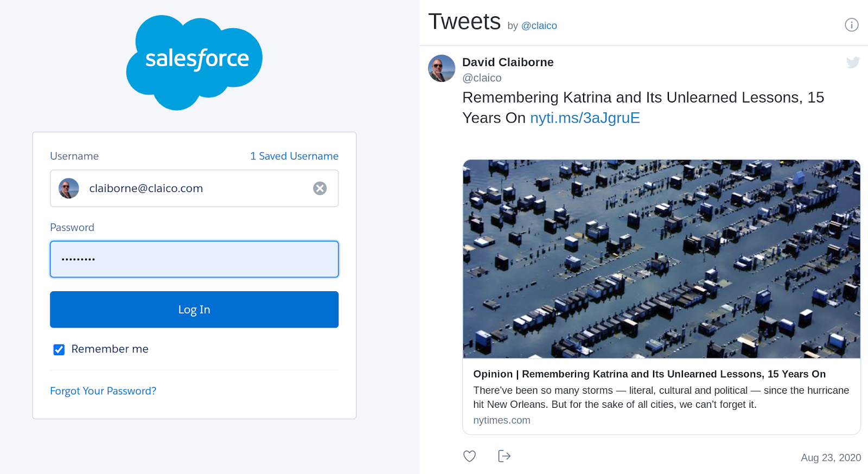Visit the @claico link in Tweets header
The height and width of the screenshot is (474, 868).
tap(539, 25)
